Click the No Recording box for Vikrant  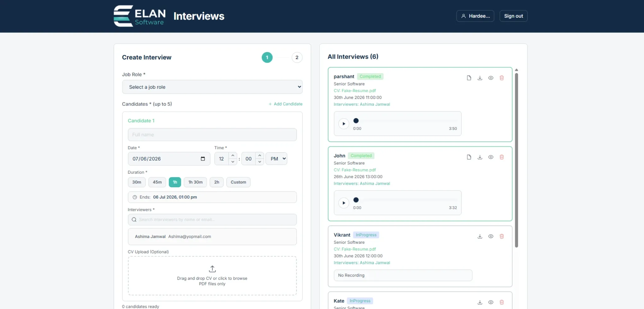[403, 275]
